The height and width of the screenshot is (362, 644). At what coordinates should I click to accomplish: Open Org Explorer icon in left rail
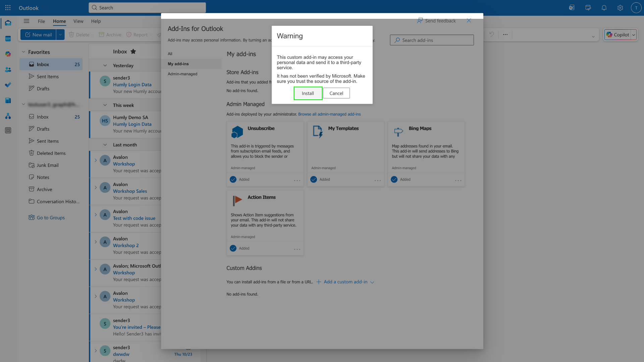click(8, 116)
